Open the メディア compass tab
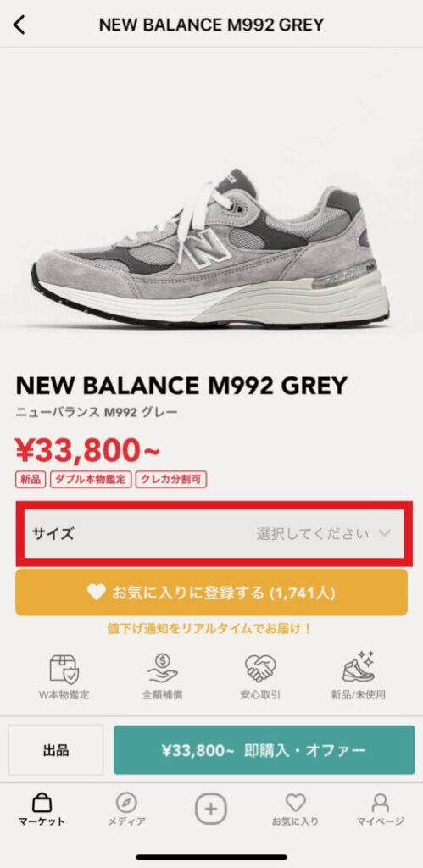The image size is (423, 868). pyautogui.click(x=127, y=810)
